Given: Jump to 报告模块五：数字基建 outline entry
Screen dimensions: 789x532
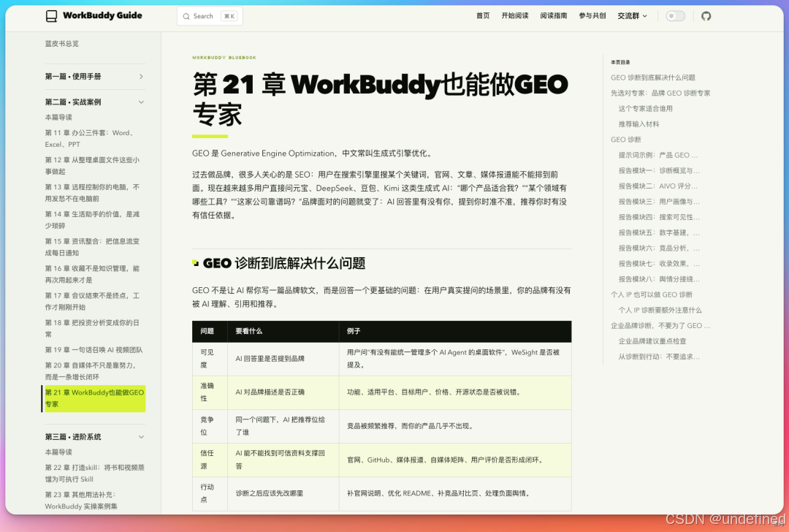Looking at the screenshot, I should pos(659,233).
